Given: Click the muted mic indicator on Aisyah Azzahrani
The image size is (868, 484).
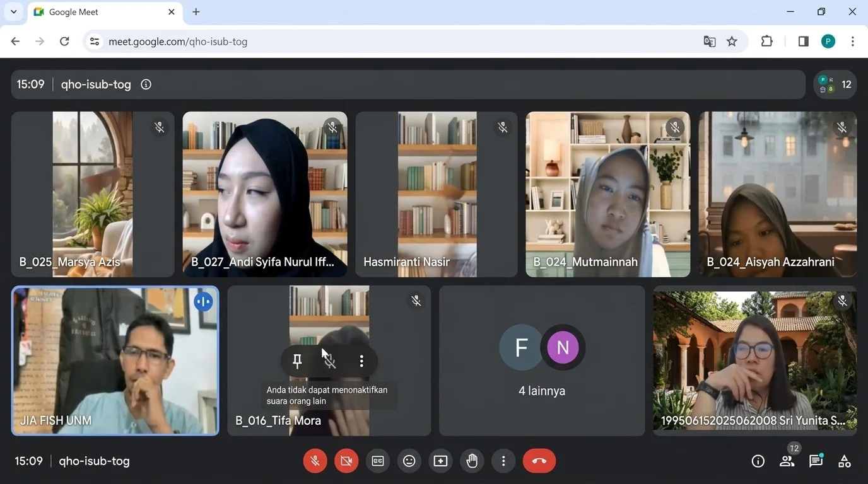Looking at the screenshot, I should coord(842,127).
